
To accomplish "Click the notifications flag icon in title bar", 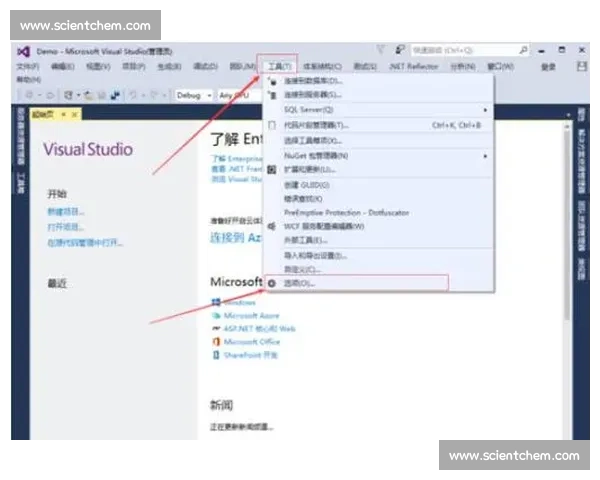I will (x=380, y=49).
